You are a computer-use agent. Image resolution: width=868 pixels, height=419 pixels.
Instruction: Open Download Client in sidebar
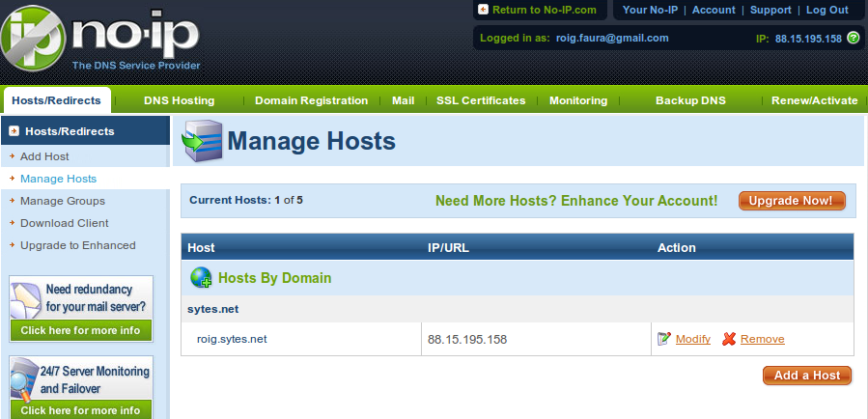coord(65,223)
